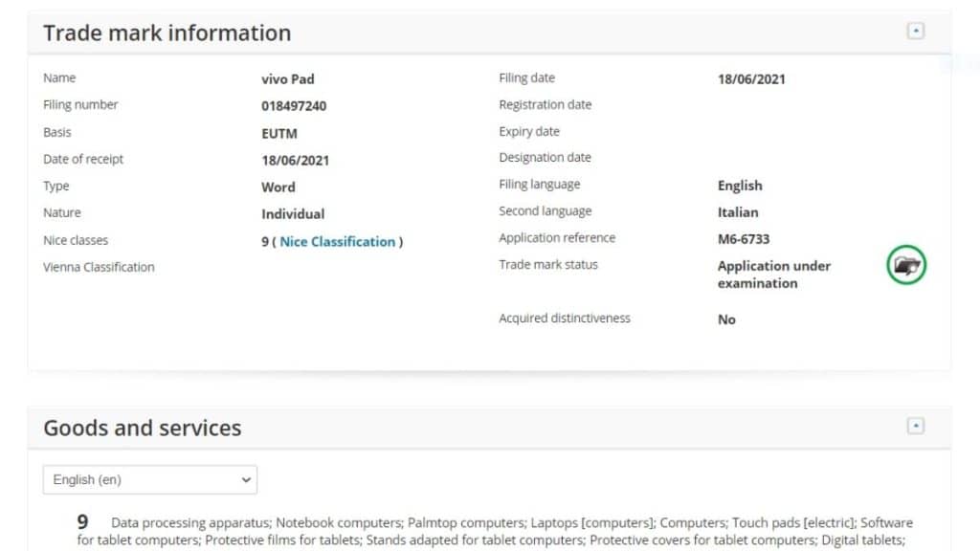Open the English (en) language dropdown
Image resolution: width=980 pixels, height=551 pixels.
point(150,480)
